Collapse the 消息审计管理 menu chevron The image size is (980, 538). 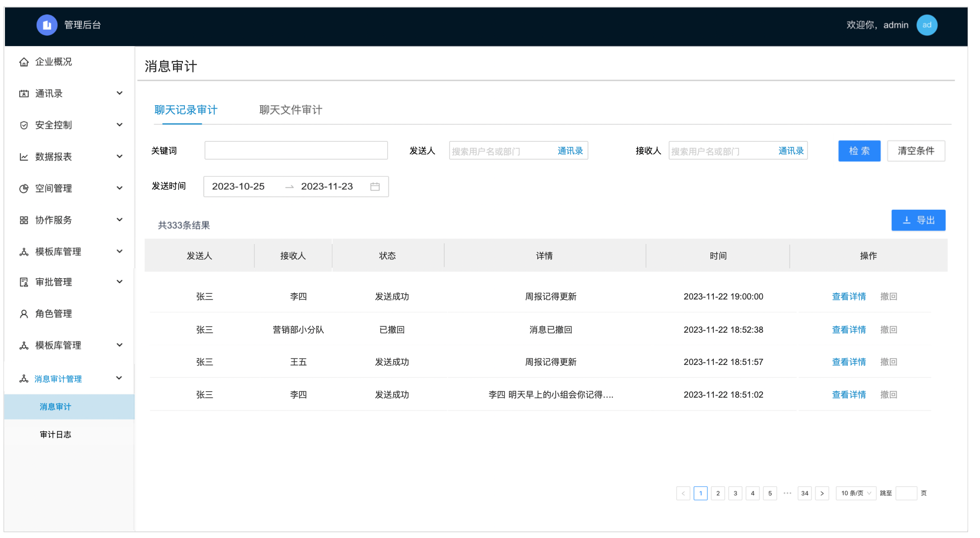click(119, 378)
